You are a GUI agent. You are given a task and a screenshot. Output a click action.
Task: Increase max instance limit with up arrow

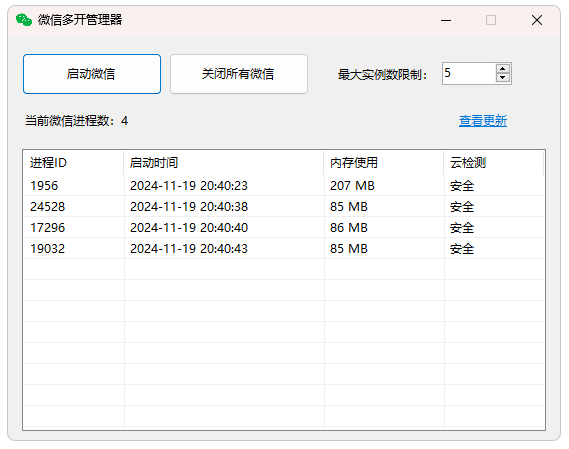click(x=503, y=69)
